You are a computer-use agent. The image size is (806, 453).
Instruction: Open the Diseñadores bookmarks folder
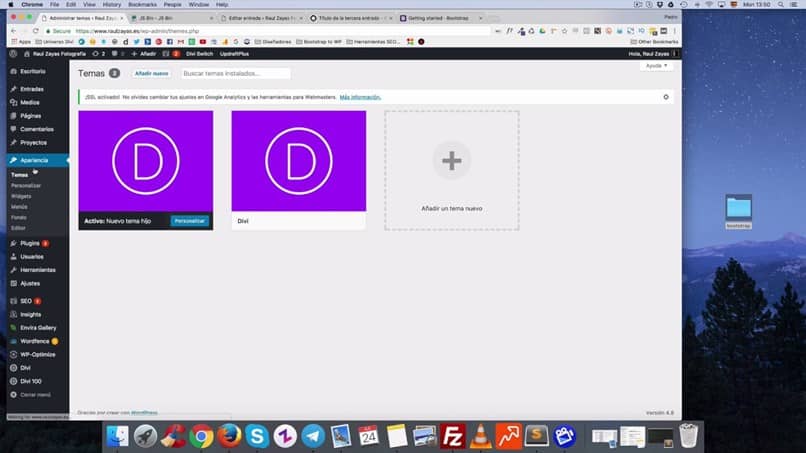pos(273,42)
